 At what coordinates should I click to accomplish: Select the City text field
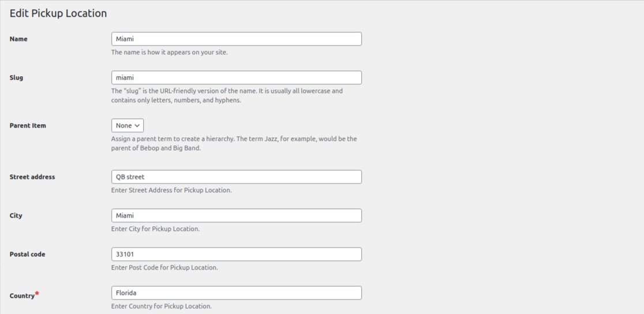[x=236, y=215]
